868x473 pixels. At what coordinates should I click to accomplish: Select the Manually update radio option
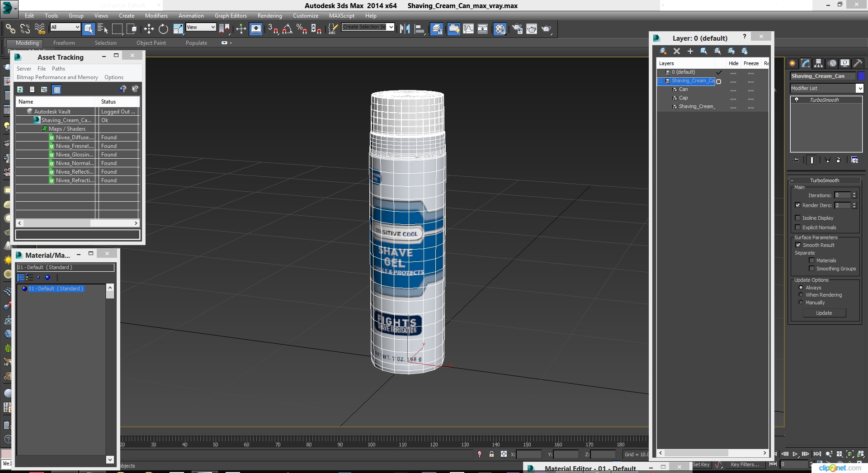(801, 303)
